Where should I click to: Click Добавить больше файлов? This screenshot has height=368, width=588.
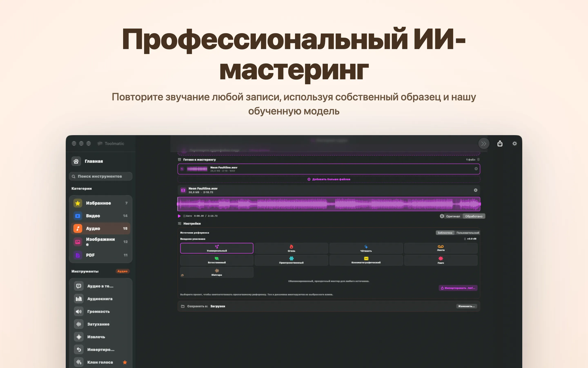coord(329,179)
